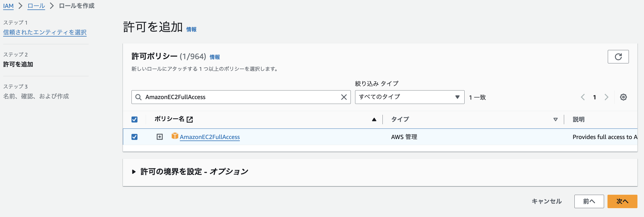Click into the policy search input field
This screenshot has height=217, width=644.
coord(240,97)
